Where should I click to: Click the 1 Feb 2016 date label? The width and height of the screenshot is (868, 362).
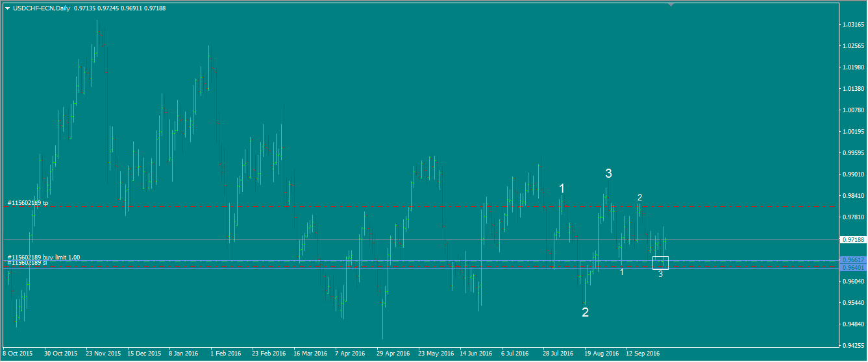225,354
